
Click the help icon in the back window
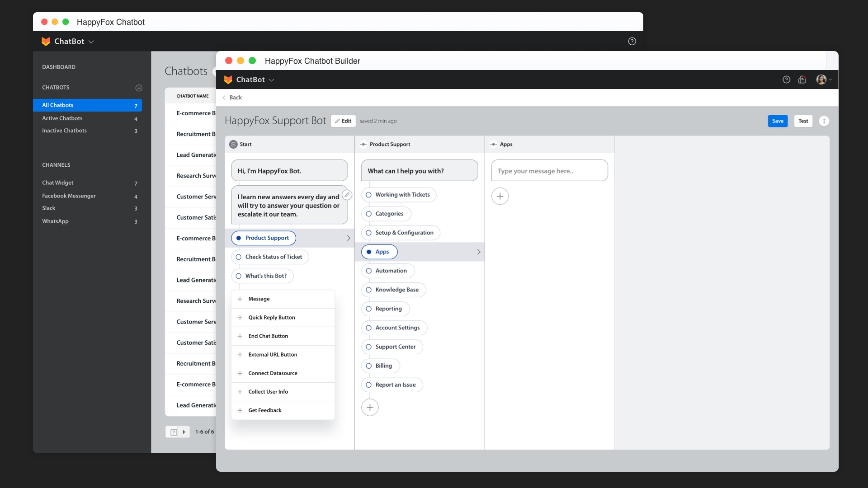click(x=632, y=42)
